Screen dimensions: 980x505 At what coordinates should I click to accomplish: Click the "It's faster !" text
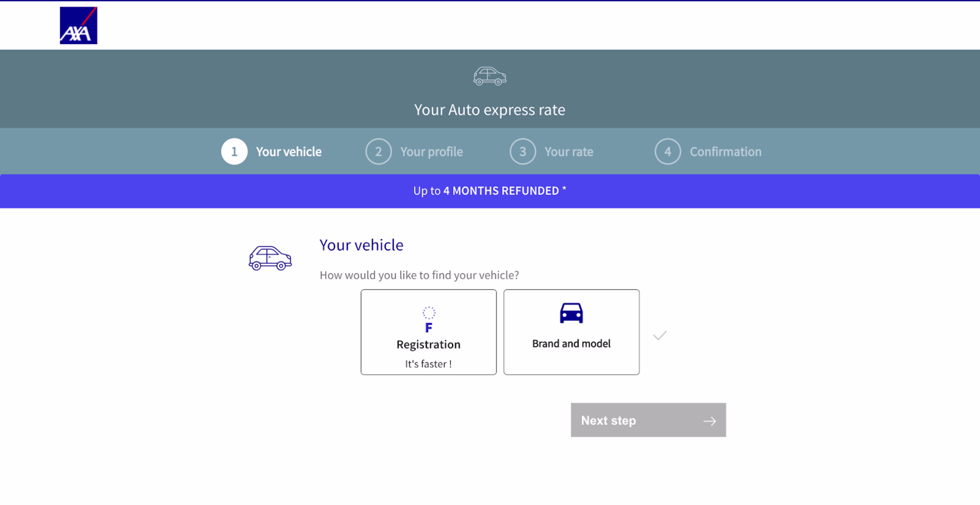[x=428, y=364]
